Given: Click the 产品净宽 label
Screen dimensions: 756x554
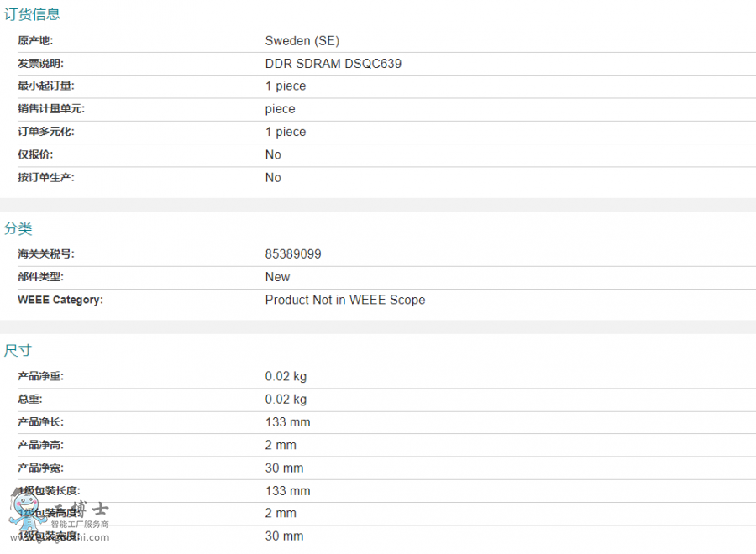Looking at the screenshot, I should [x=40, y=468].
